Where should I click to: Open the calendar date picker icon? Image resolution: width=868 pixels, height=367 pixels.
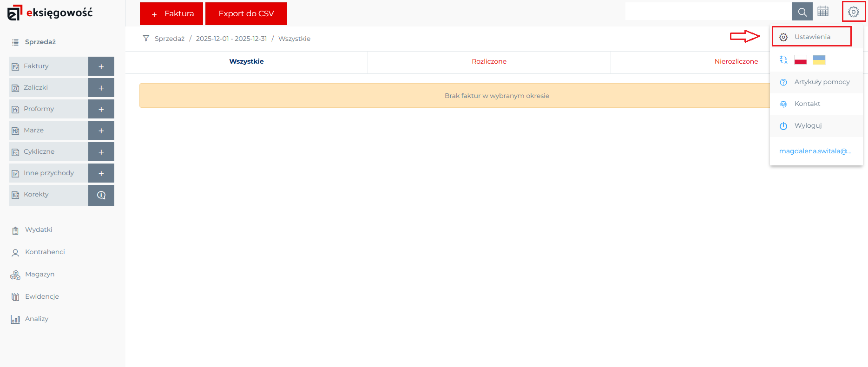pyautogui.click(x=823, y=12)
